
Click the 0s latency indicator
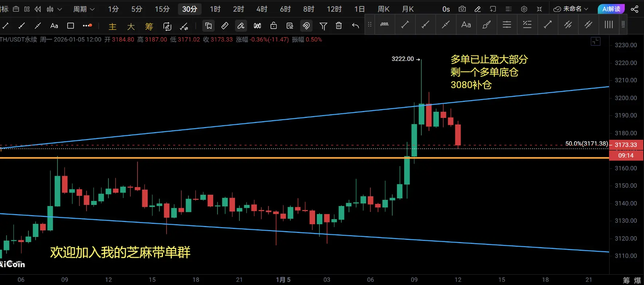point(446,9)
